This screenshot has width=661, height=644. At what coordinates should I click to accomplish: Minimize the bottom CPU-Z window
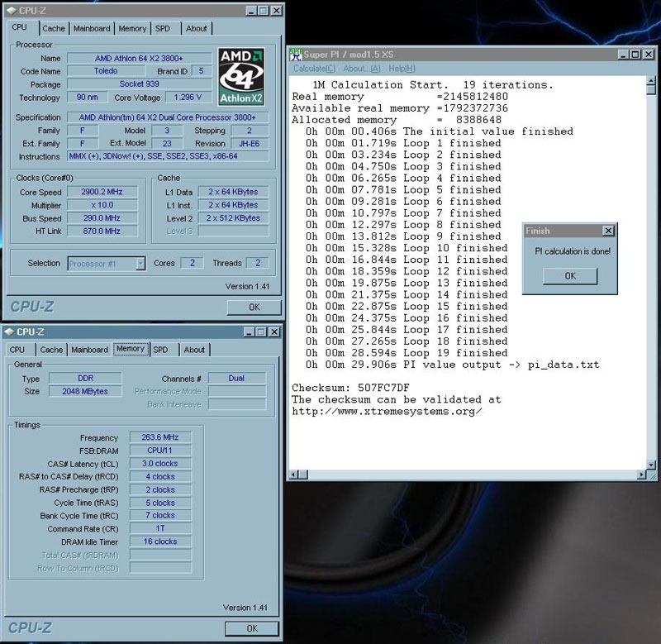click(x=250, y=332)
